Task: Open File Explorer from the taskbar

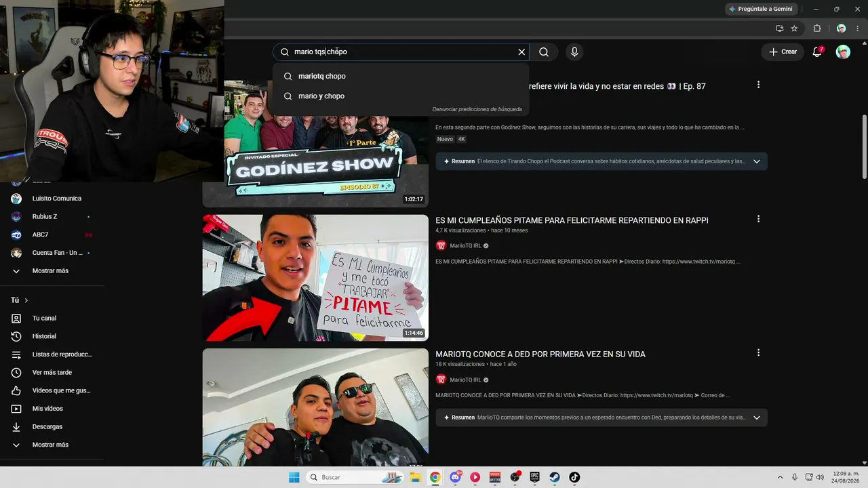Action: pos(415,477)
